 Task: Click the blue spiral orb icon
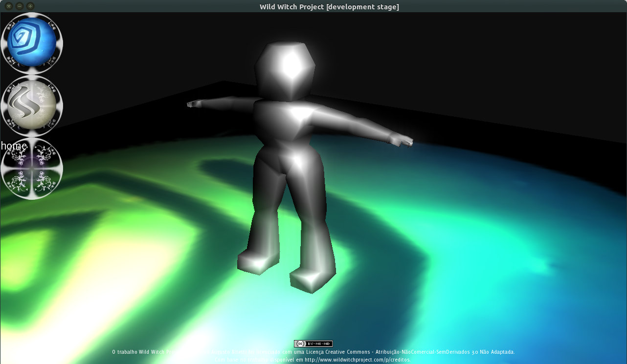point(32,43)
